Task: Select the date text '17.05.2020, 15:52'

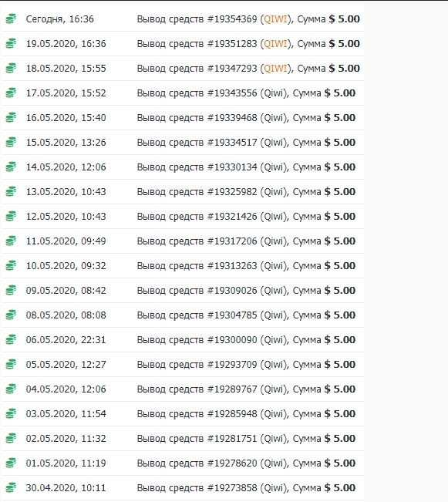Action: point(66,93)
